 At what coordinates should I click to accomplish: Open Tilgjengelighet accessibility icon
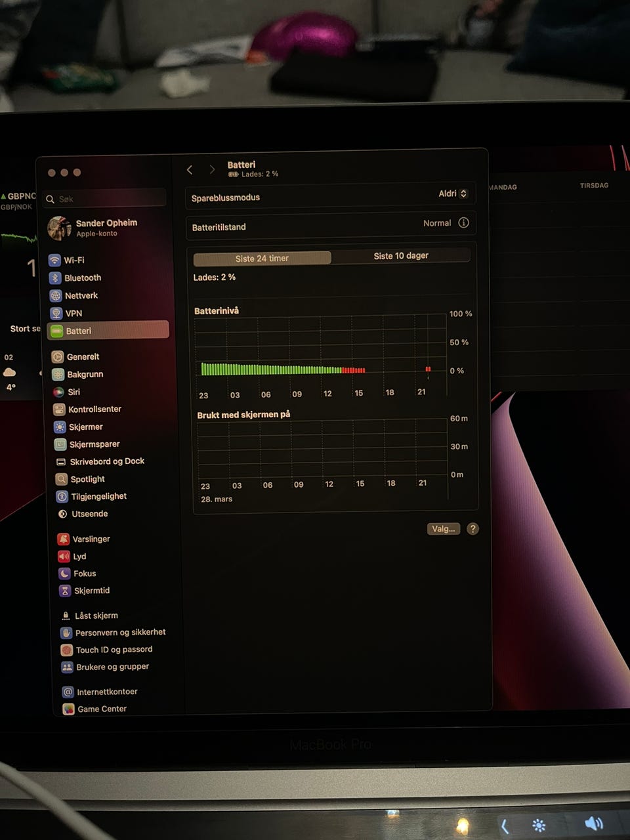[x=62, y=496]
